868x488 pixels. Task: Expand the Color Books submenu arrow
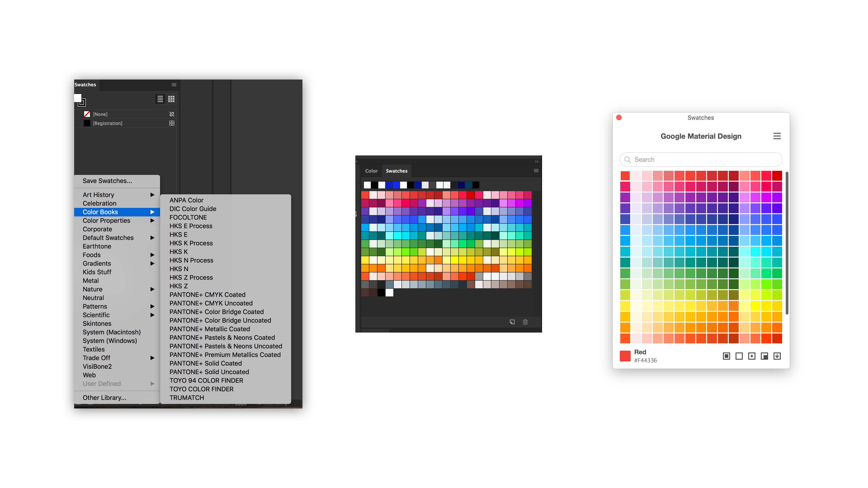(x=152, y=212)
